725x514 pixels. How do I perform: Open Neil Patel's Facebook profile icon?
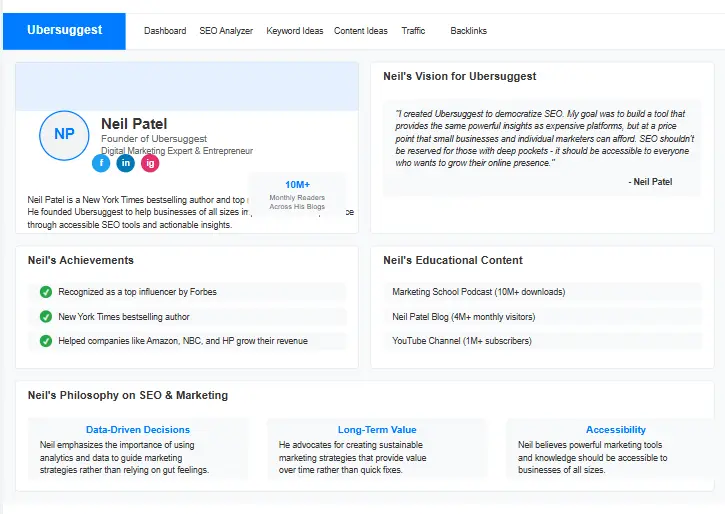coord(101,163)
